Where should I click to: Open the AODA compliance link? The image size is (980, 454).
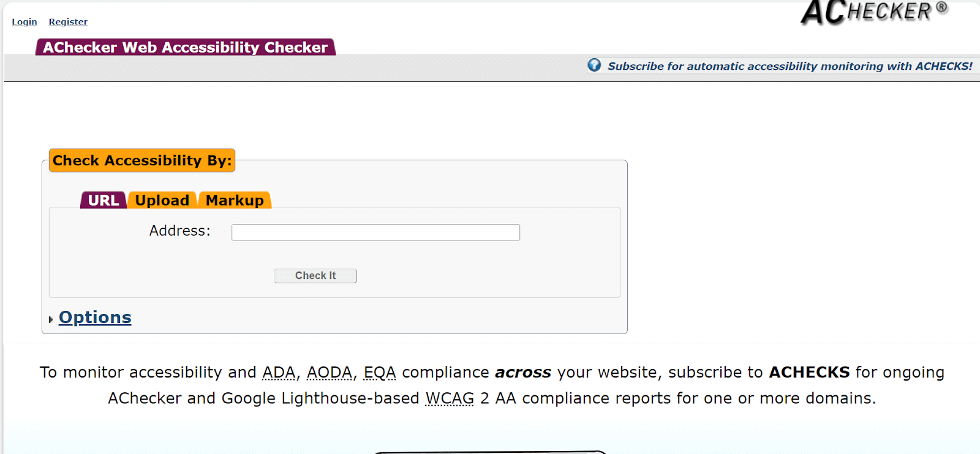point(330,372)
